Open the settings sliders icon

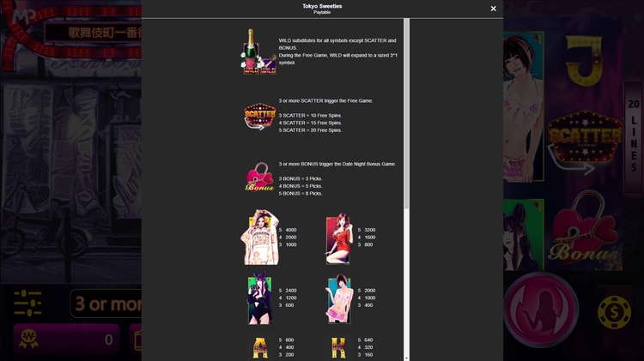tap(27, 304)
